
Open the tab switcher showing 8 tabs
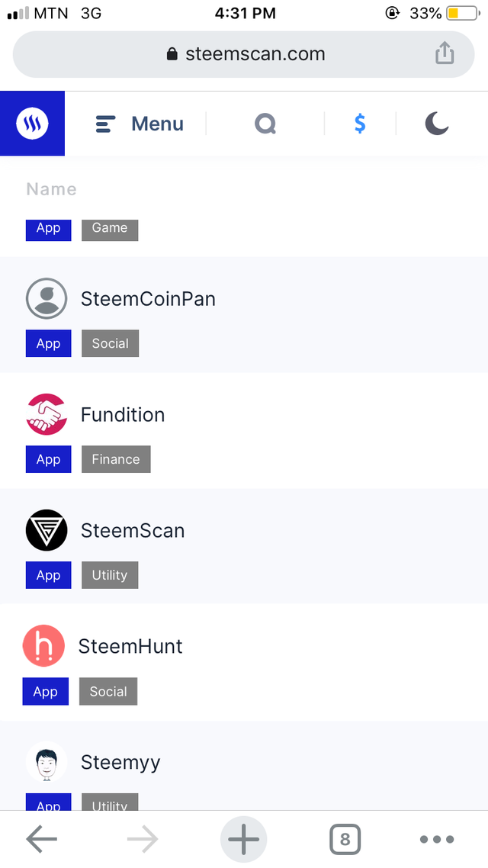[345, 840]
